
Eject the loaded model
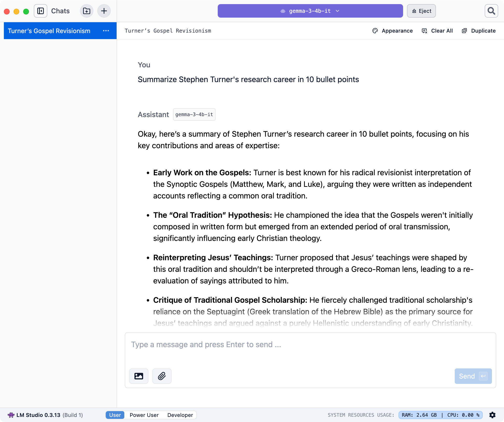(421, 11)
